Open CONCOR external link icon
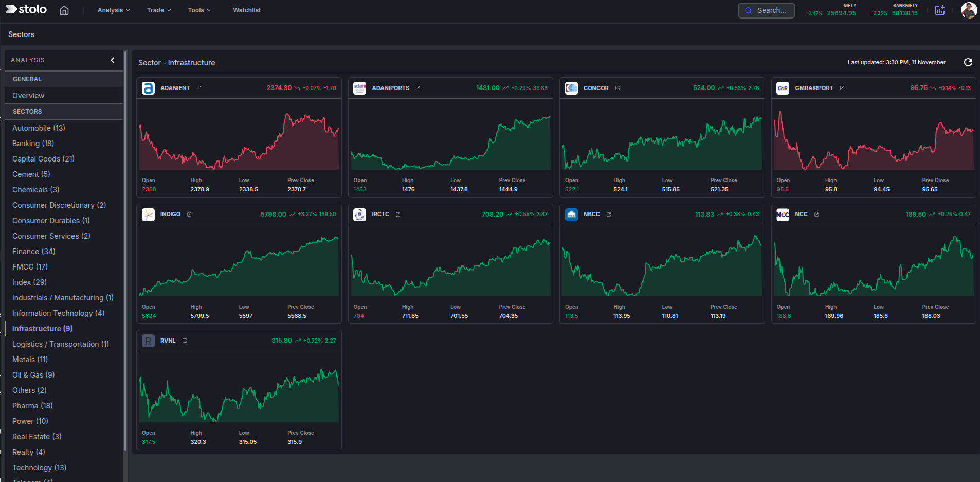The height and width of the screenshot is (482, 980). pyautogui.click(x=616, y=88)
